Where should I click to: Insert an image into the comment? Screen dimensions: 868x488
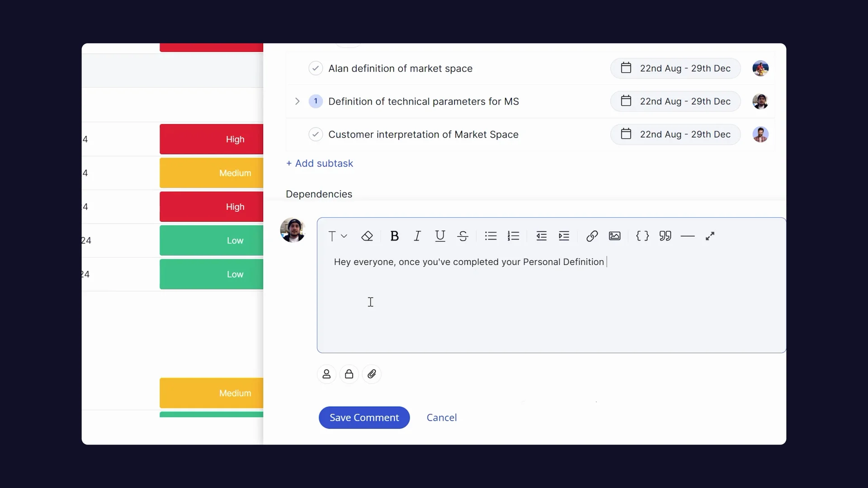pos(614,236)
